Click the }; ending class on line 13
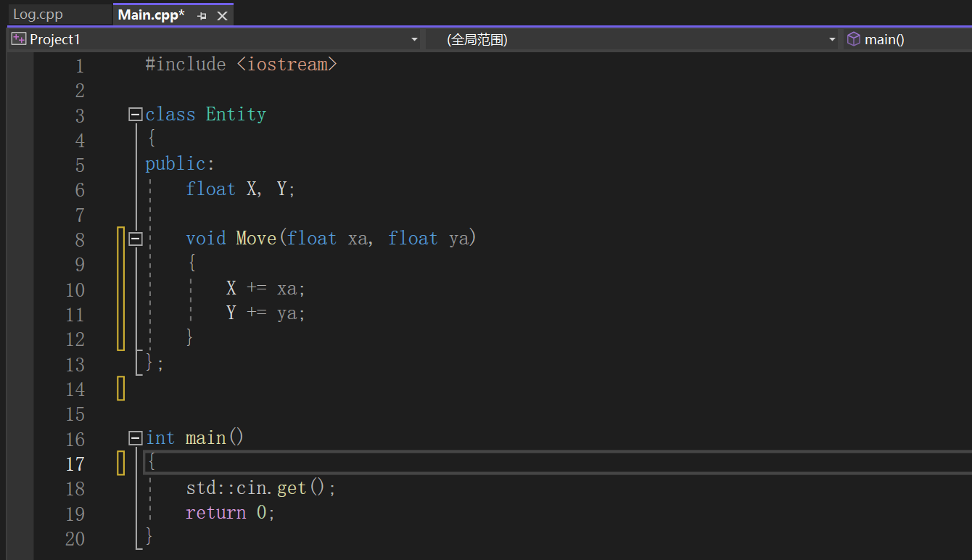This screenshot has height=560, width=972. pyautogui.click(x=155, y=363)
